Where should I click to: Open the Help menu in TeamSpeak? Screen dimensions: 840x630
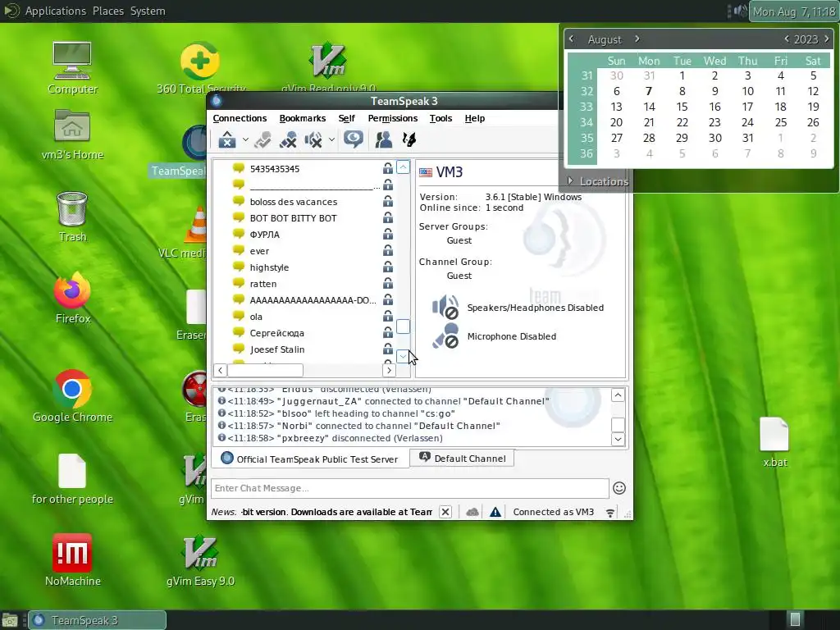coord(475,118)
